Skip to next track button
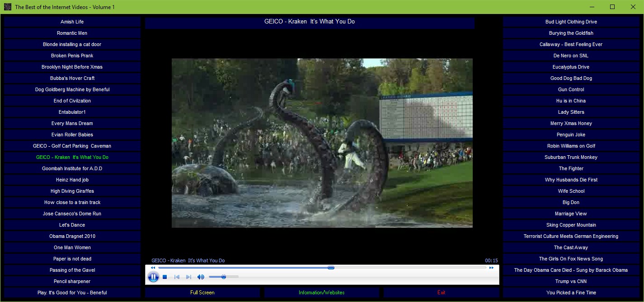The image size is (644, 302). tap(188, 277)
